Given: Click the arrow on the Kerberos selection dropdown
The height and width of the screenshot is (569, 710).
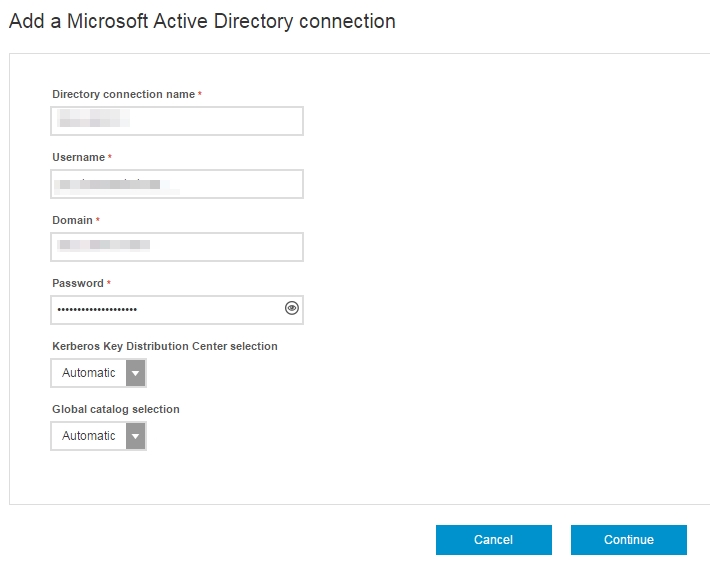Looking at the screenshot, I should click(135, 373).
